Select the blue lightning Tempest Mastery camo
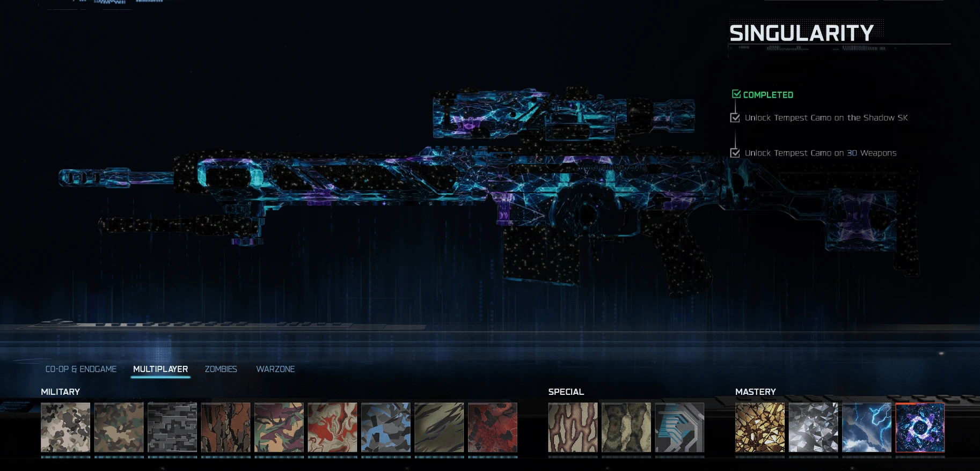This screenshot has width=980, height=471. pyautogui.click(x=867, y=428)
